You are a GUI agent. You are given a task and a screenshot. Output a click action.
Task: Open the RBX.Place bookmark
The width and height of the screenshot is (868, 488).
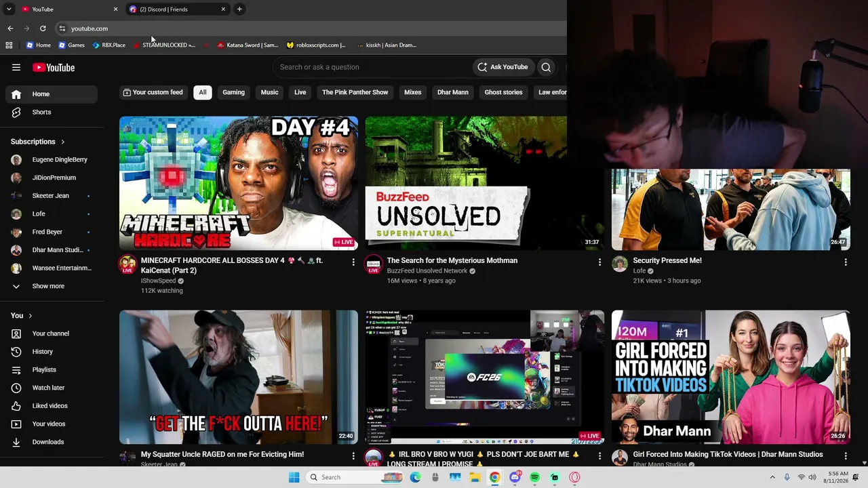pyautogui.click(x=109, y=45)
